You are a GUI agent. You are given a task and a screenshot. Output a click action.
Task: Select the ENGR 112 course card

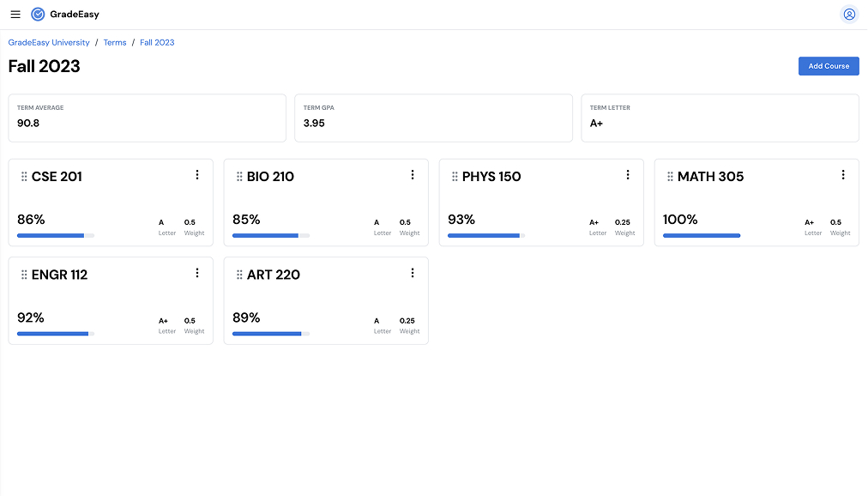click(111, 300)
